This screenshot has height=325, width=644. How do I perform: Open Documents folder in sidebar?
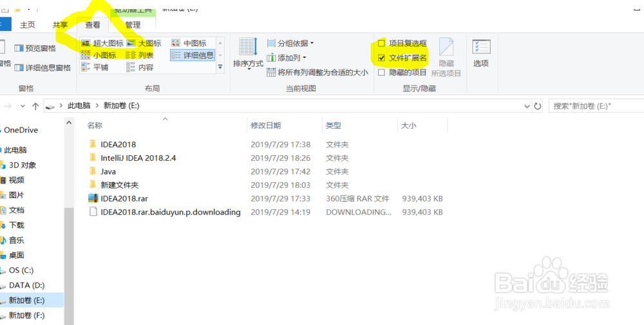[17, 210]
